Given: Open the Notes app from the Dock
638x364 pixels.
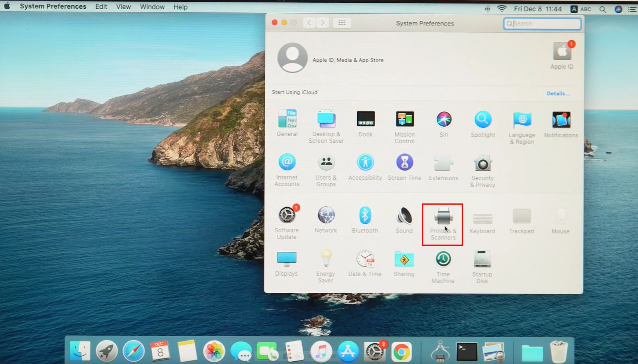Looking at the screenshot, I should pos(187,351).
